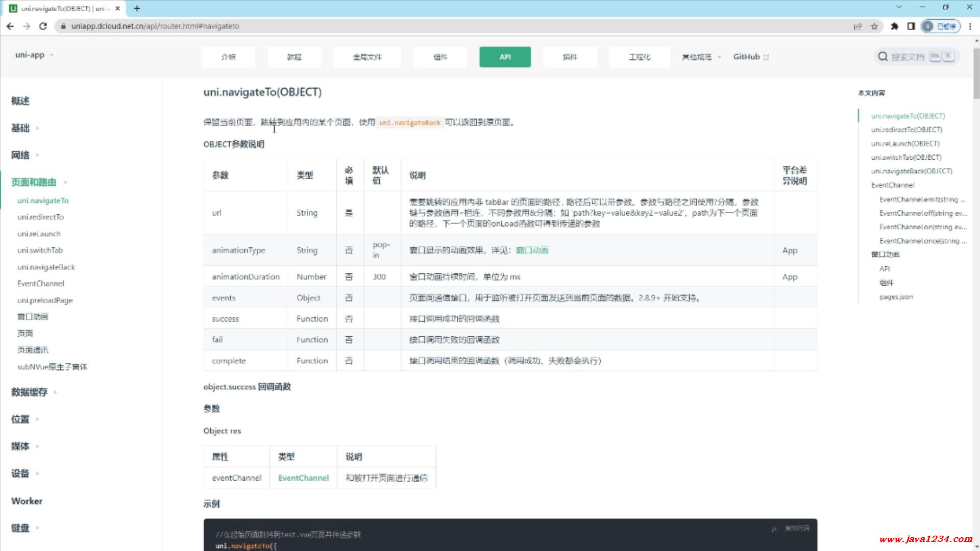Screen dimensions: 980x551
Task: Share this page via address bar icon
Action: [x=857, y=26]
